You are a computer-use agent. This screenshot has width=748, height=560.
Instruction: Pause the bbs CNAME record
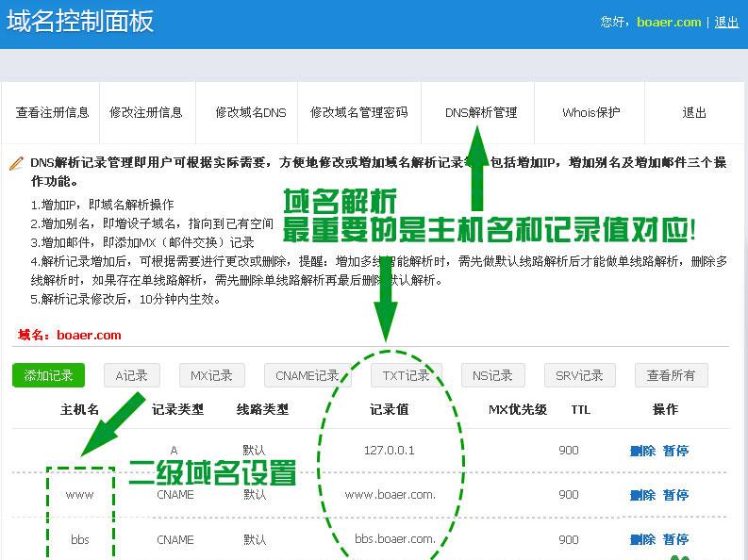tap(675, 539)
